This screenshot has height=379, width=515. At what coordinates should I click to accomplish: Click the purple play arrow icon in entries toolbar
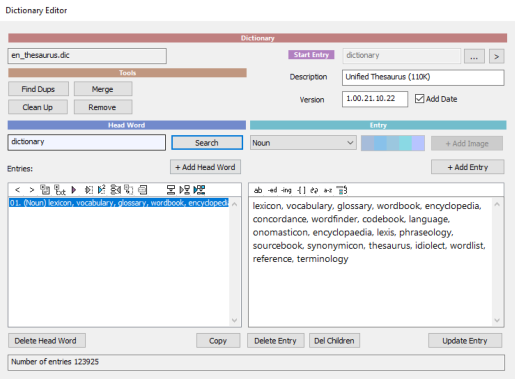point(74,190)
